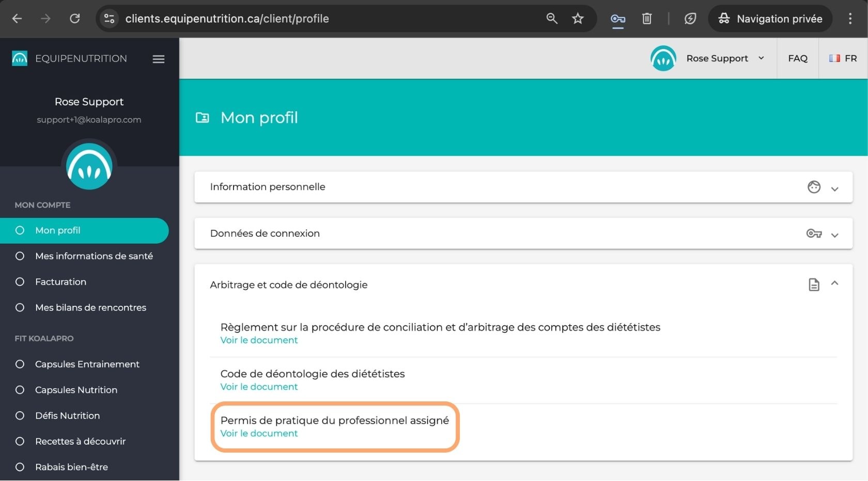The width and height of the screenshot is (868, 481).
Task: Click the document icon on Arbitrage section
Action: click(814, 285)
